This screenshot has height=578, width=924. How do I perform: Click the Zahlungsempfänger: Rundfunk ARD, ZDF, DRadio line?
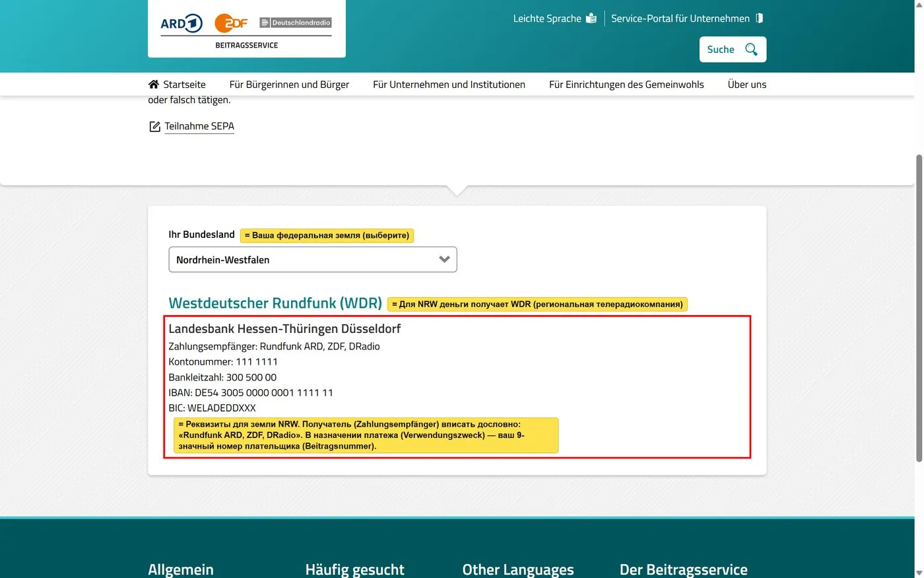274,346
